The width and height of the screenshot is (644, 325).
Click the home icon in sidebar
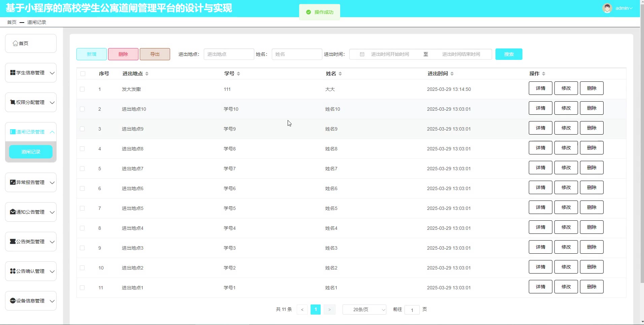[15, 43]
